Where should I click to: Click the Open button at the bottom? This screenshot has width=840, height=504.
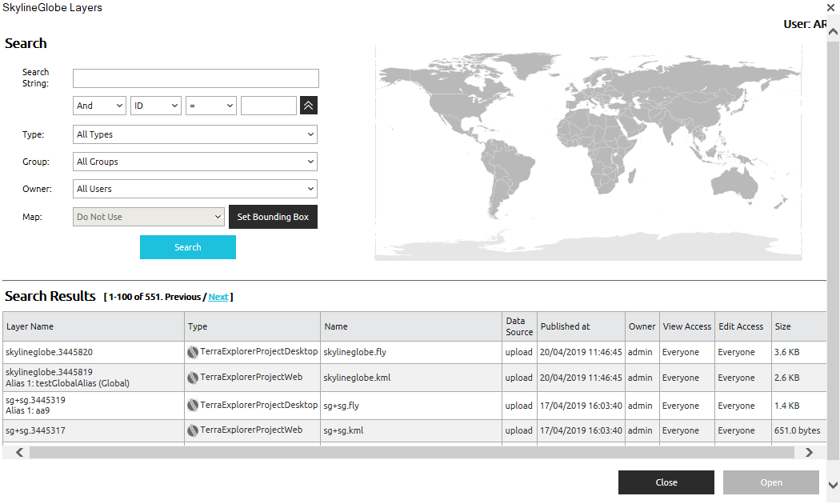(770, 482)
